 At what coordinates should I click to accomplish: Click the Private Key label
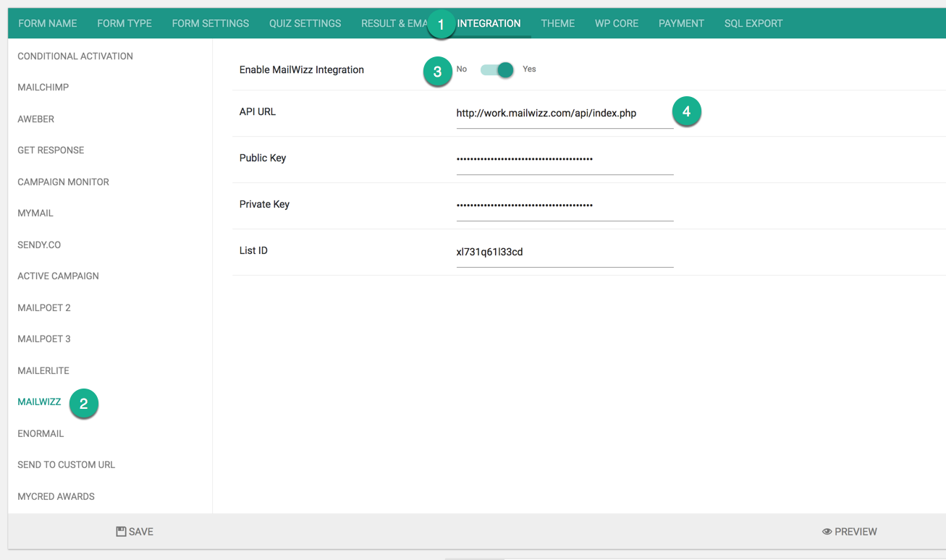264,205
